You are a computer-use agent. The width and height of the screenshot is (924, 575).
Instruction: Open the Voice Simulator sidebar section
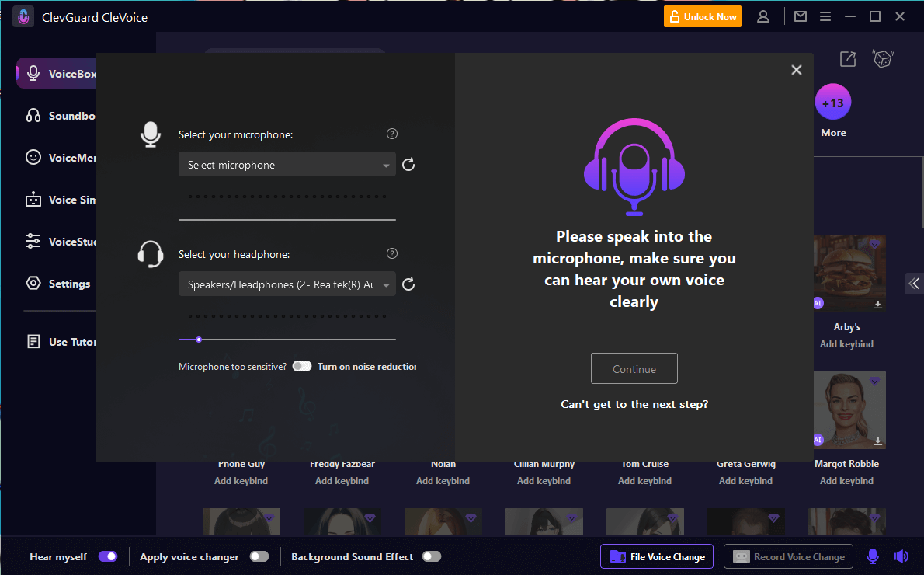point(60,200)
